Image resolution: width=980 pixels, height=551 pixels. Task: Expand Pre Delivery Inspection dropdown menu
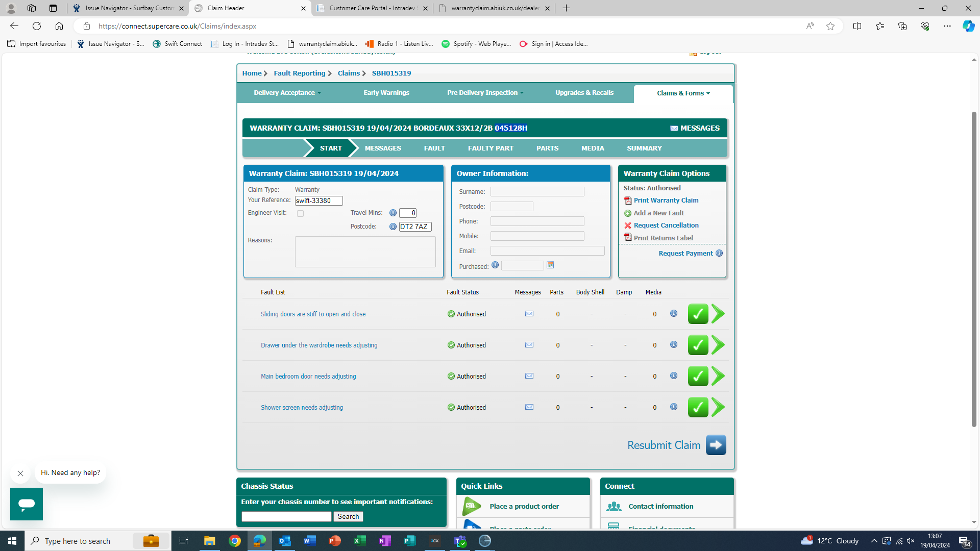(485, 93)
